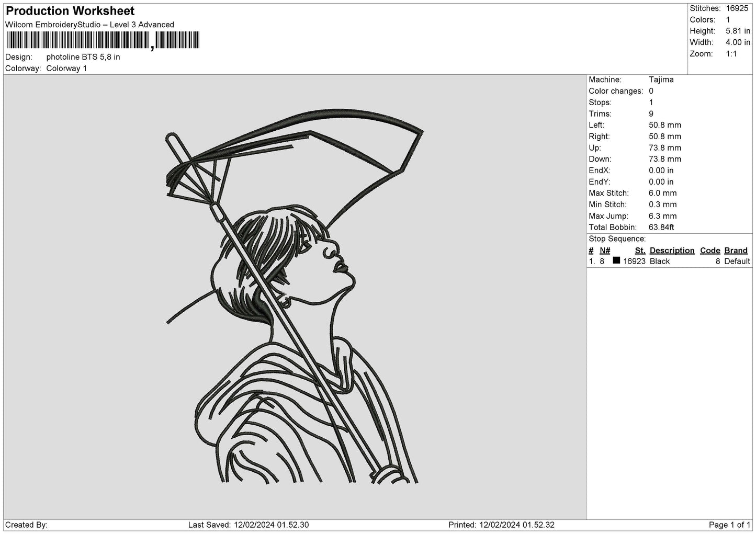Image resolution: width=756 pixels, height=534 pixels.
Task: Click the Color changes value 0
Action: pos(651,91)
